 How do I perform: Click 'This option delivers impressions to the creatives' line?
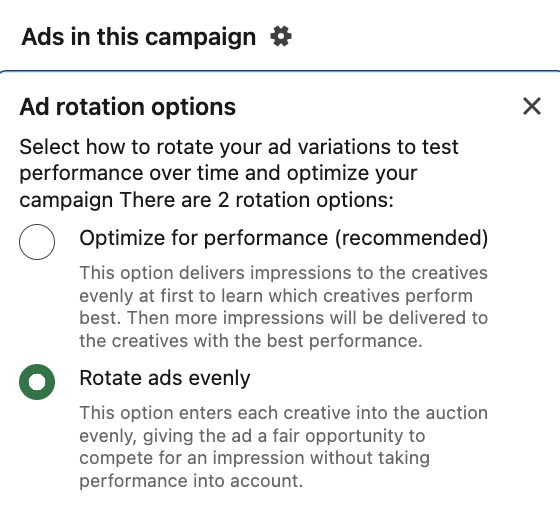[284, 273]
